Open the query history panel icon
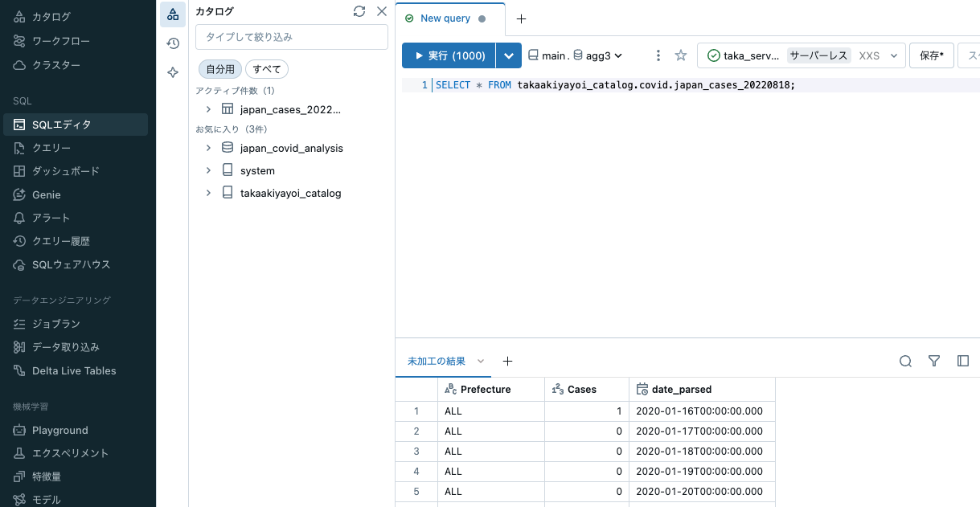 173,43
